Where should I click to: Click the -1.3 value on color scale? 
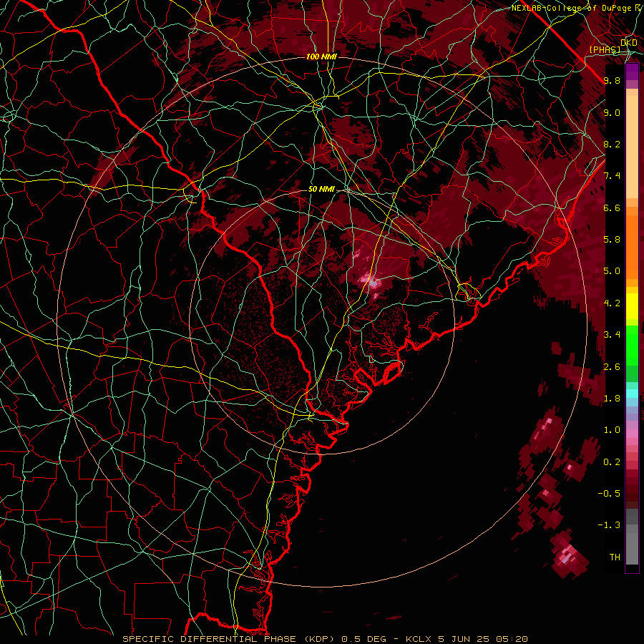[609, 525]
